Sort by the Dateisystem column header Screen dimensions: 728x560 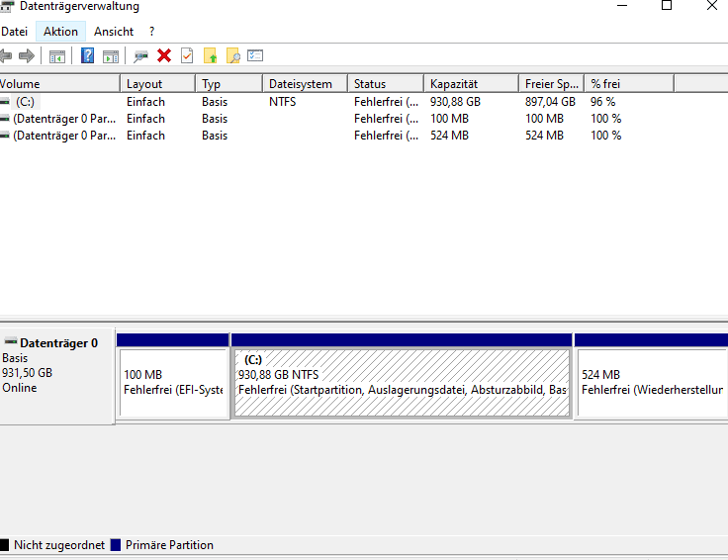tap(305, 83)
